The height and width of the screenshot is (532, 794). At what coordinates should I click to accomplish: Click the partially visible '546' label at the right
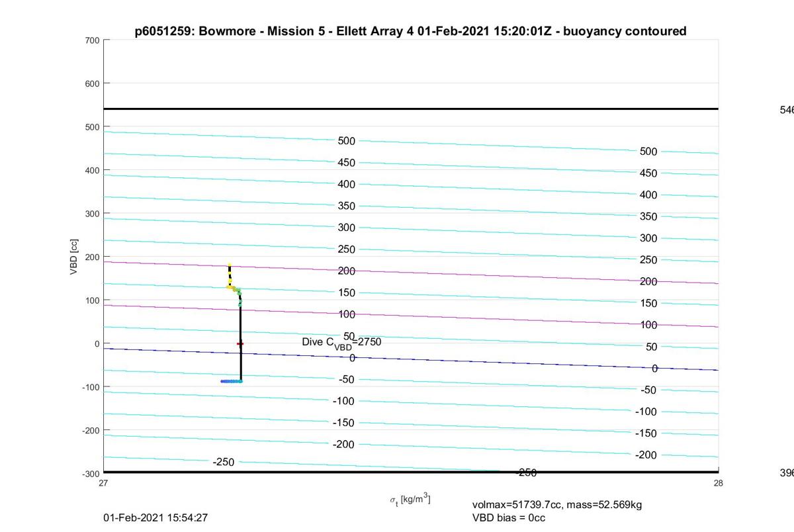787,110
